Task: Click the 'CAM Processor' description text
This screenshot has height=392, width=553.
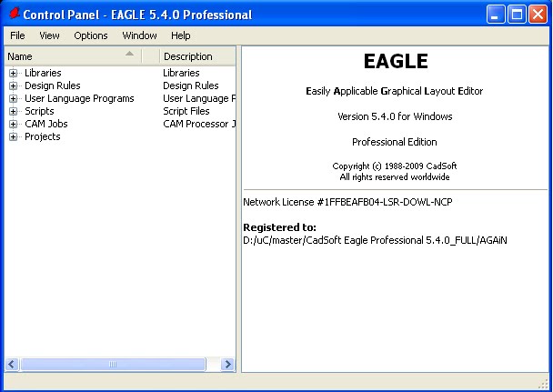Action: coord(196,124)
